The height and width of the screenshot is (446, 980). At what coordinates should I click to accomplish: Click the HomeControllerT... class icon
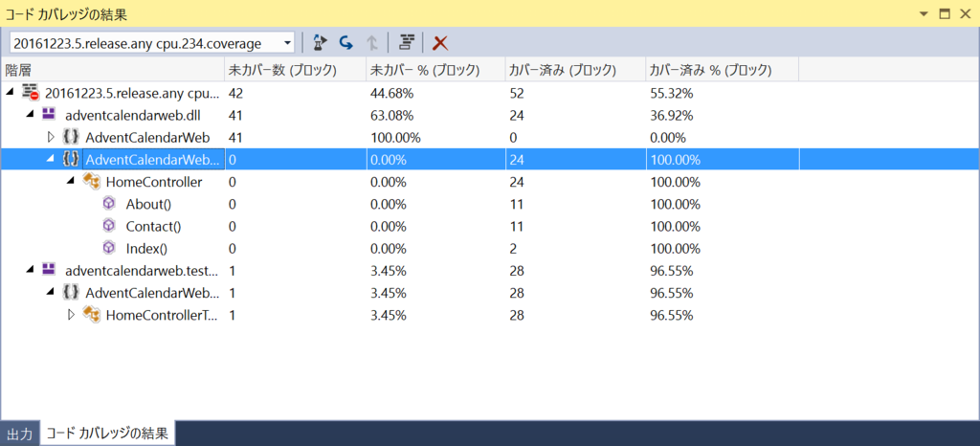(x=92, y=315)
